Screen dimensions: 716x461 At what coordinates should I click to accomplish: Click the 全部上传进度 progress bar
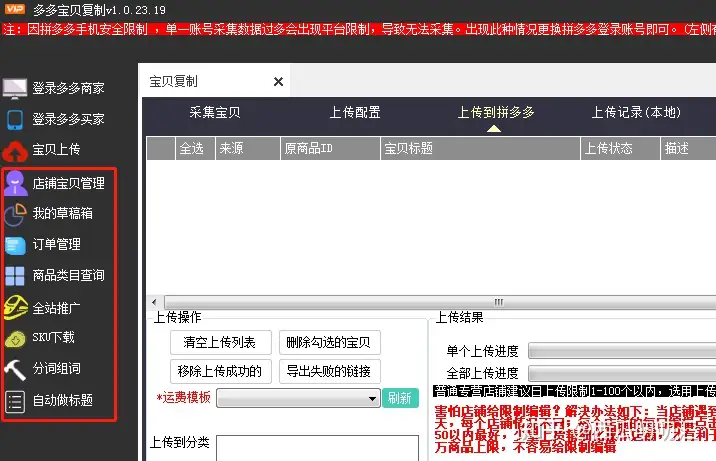pyautogui.click(x=622, y=373)
